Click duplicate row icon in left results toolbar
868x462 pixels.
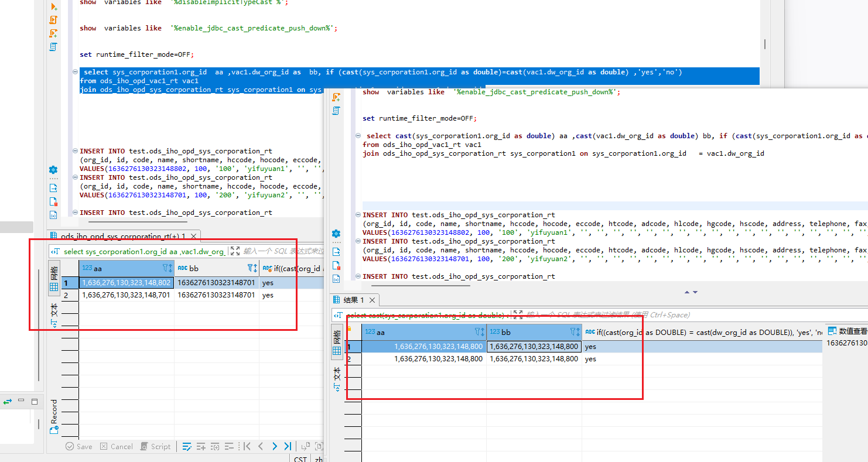(215, 446)
